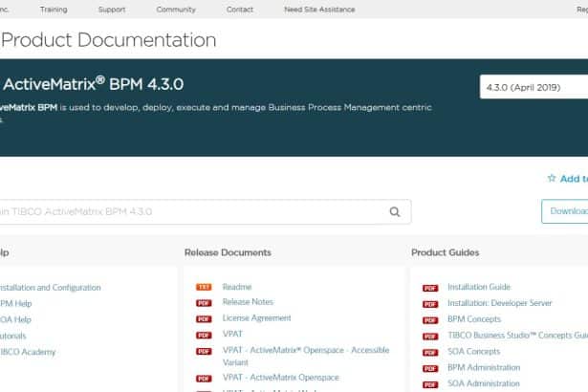Open the Contact menu item
Image resolution: width=588 pixels, height=392 pixels.
tap(240, 10)
